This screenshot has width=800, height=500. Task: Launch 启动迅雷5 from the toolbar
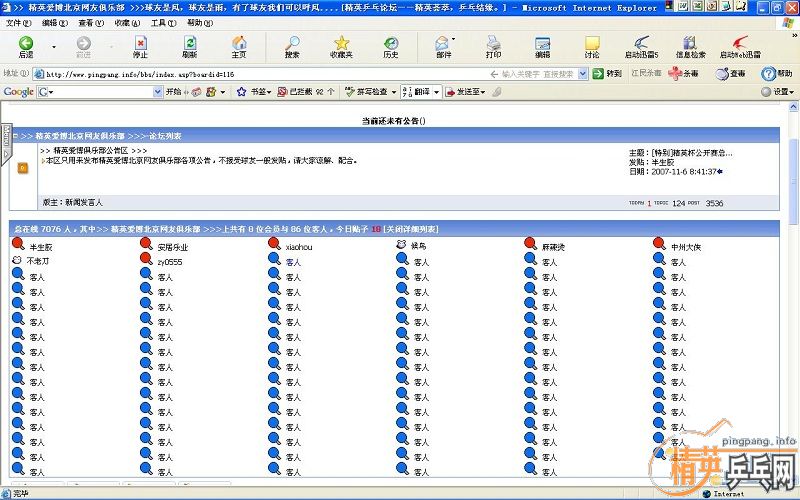[641, 47]
